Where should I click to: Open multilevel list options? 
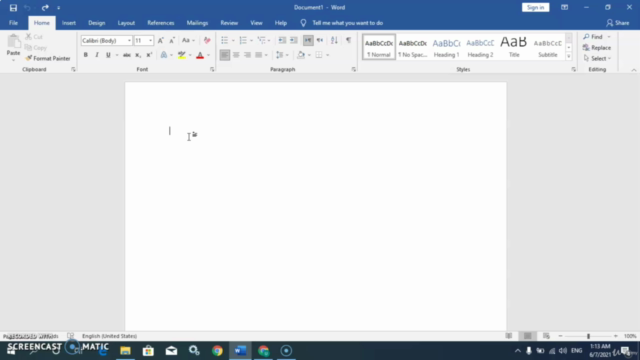pyautogui.click(x=261, y=40)
